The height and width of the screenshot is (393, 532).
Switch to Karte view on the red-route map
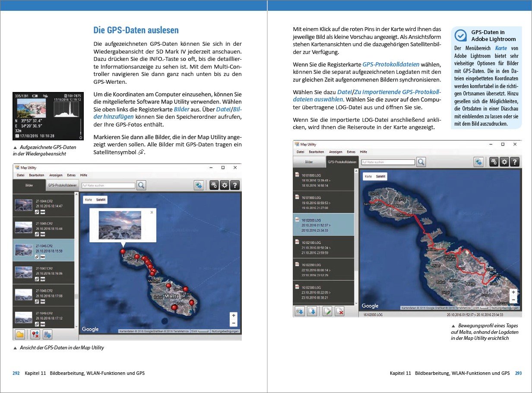(x=368, y=177)
